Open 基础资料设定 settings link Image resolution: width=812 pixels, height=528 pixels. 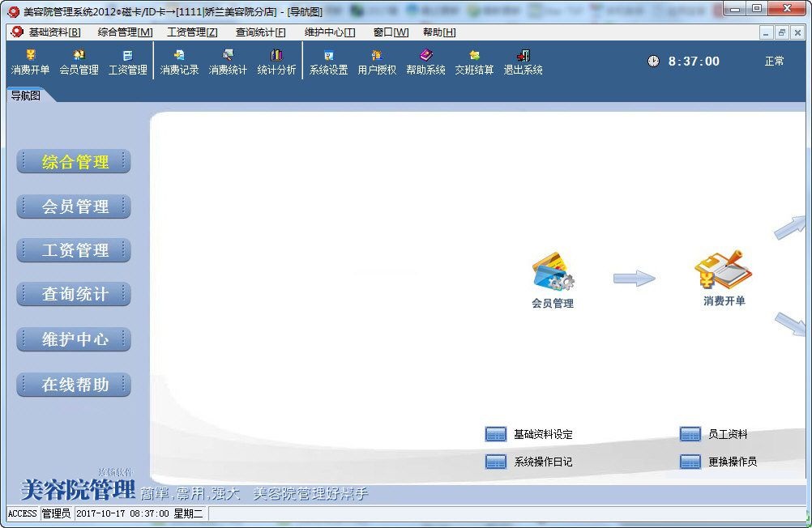545,434
